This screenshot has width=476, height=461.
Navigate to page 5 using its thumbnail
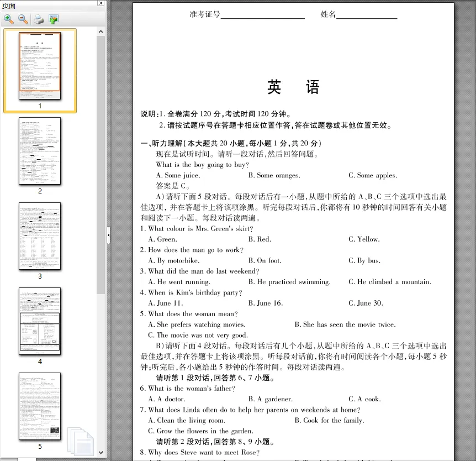(x=40, y=407)
